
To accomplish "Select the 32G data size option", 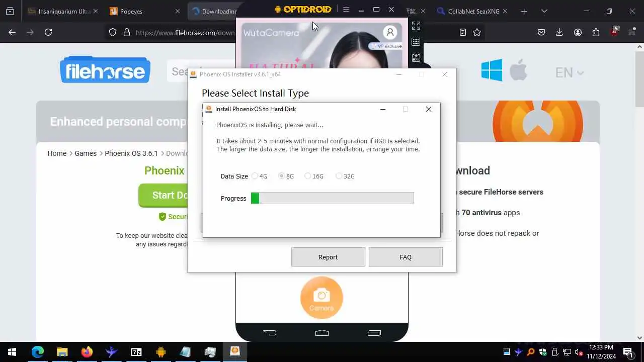I will [345, 176].
